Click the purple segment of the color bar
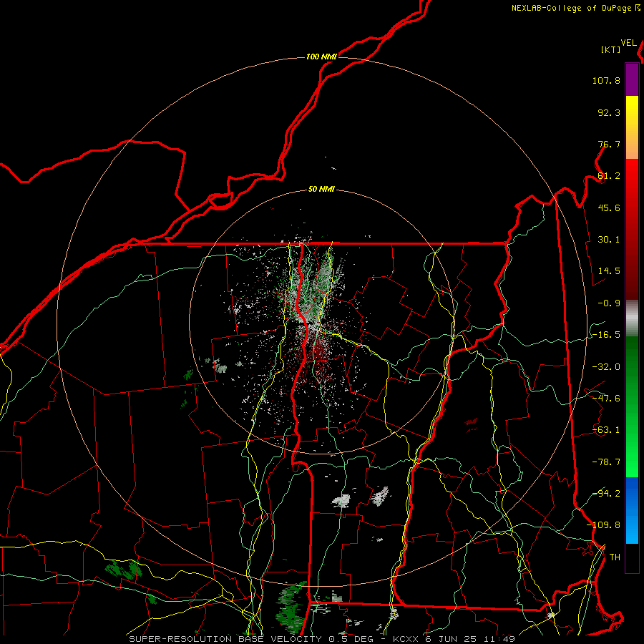644x644 pixels. click(x=632, y=79)
